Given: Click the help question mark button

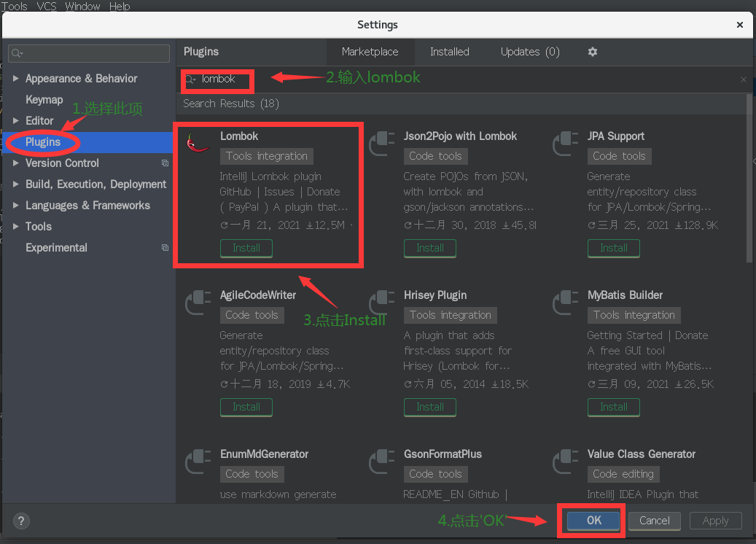Looking at the screenshot, I should coord(21,521).
